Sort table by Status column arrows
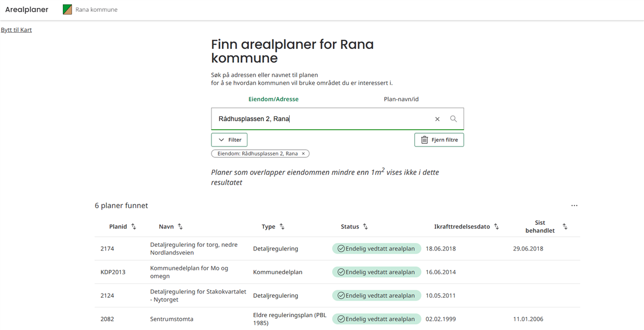This screenshot has height=330, width=644. pyautogui.click(x=365, y=227)
